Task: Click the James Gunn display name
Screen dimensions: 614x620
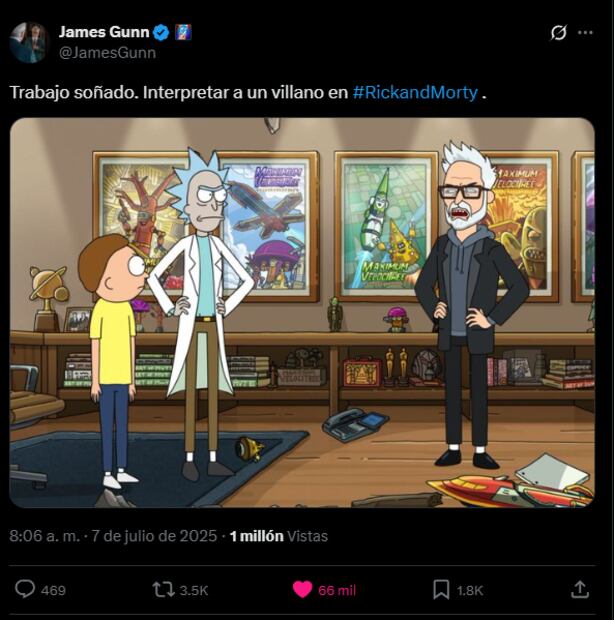Action: (104, 32)
